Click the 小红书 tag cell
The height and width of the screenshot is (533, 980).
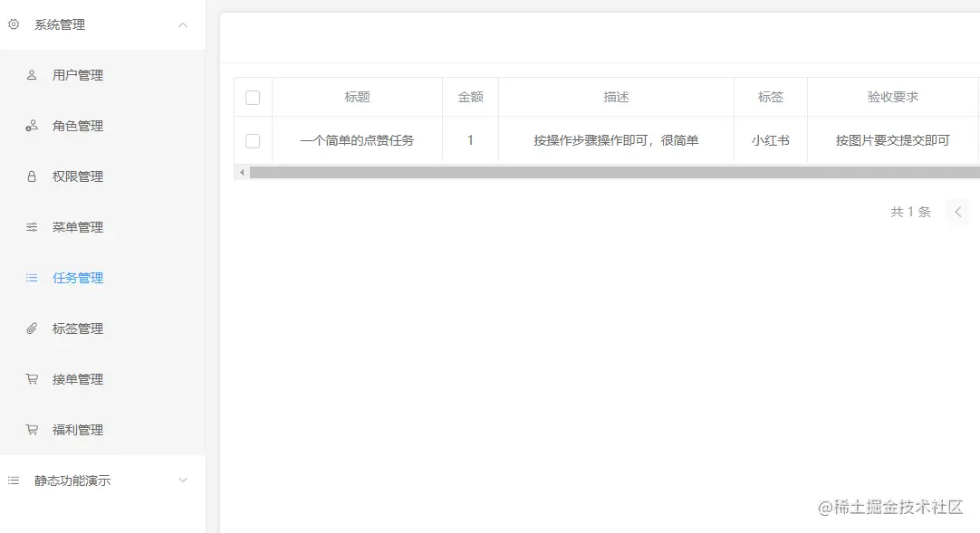tap(771, 140)
